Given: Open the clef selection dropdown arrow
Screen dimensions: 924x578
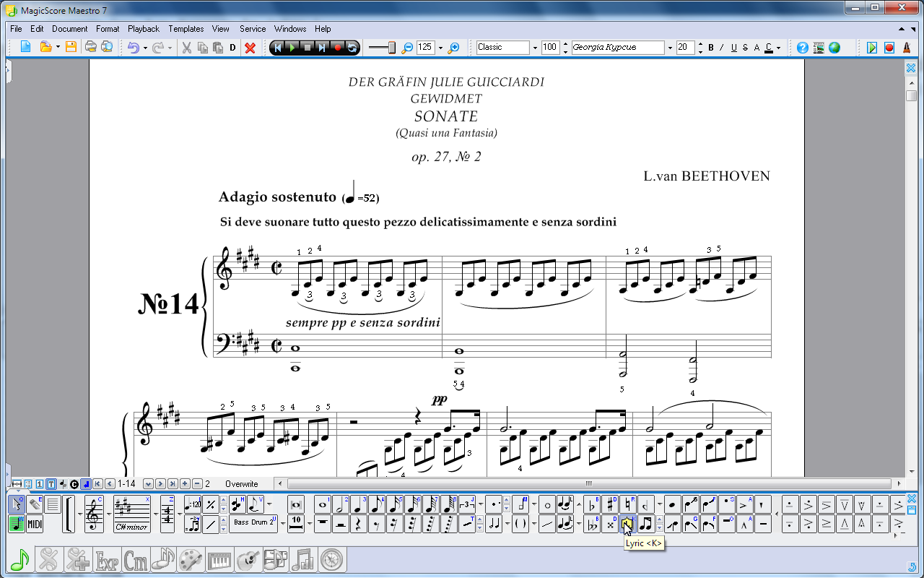Looking at the screenshot, I should click(108, 514).
